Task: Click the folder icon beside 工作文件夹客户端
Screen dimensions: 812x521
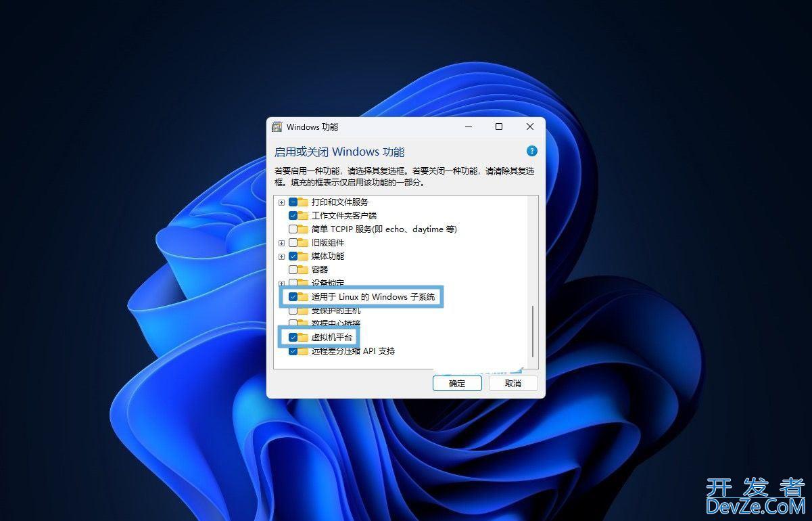Action: point(303,215)
